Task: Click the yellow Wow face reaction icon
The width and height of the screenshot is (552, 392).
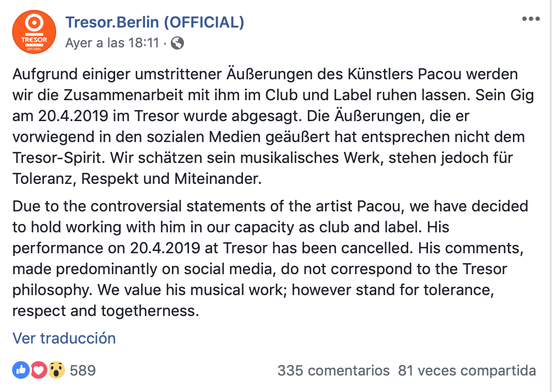Action: pos(56,371)
